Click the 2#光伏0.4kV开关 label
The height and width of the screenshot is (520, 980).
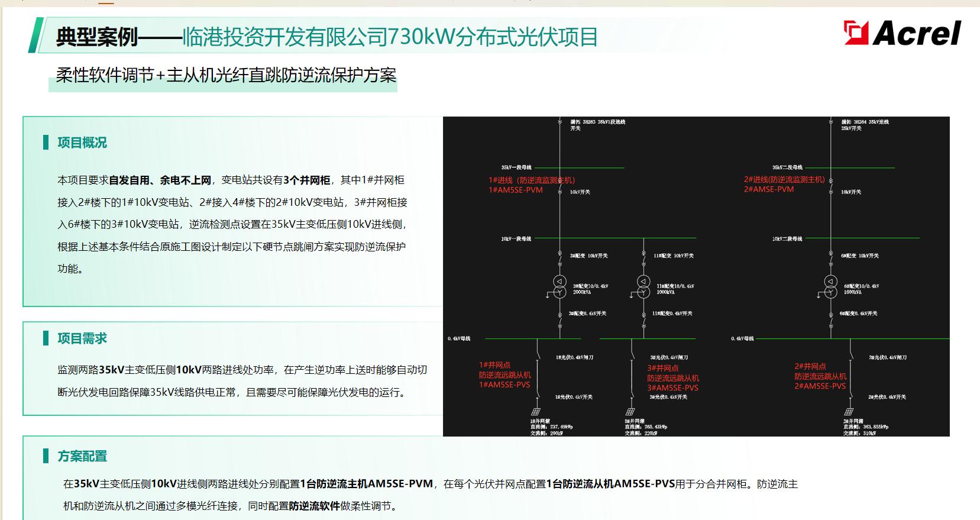click(887, 397)
